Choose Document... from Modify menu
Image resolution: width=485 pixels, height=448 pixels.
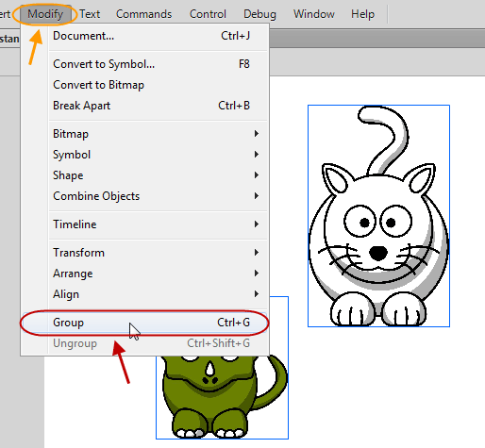pos(144,36)
